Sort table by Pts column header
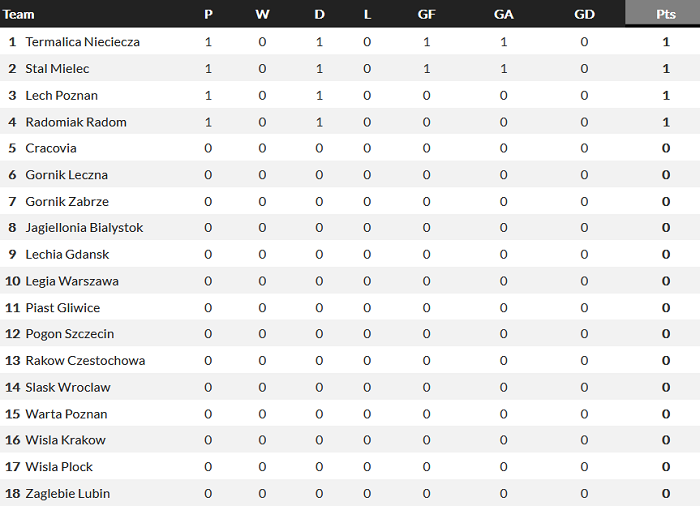Image resolution: width=700 pixels, height=506 pixels. (x=665, y=14)
